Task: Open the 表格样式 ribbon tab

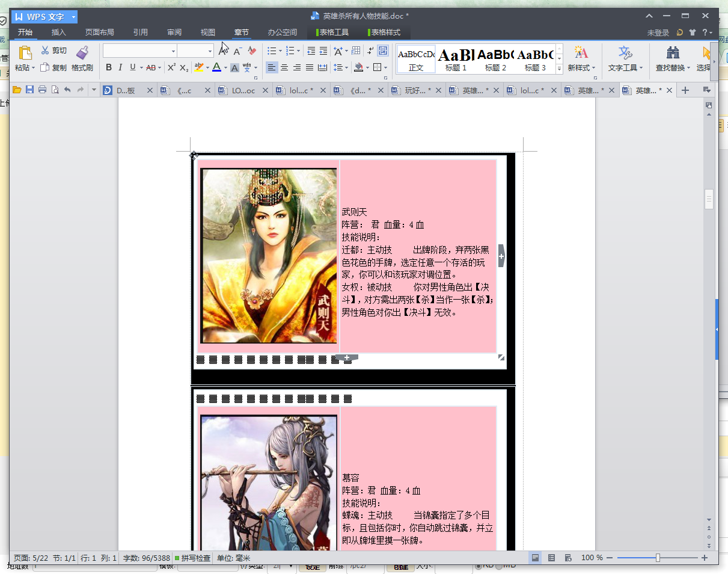Action: pos(384,32)
